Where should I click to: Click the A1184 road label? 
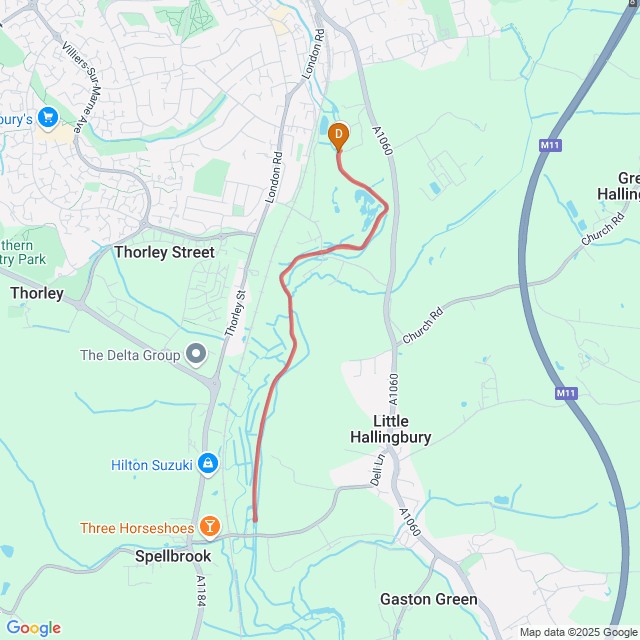click(201, 591)
